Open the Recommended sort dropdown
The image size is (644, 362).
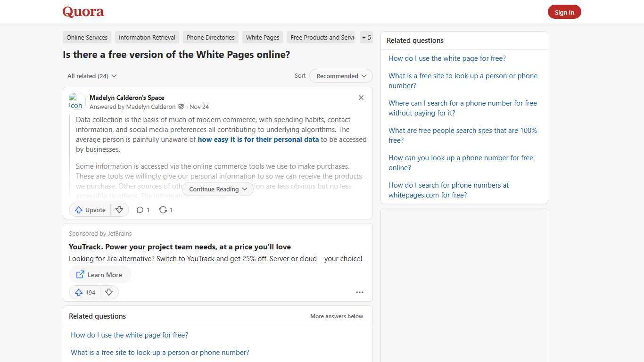coord(340,76)
